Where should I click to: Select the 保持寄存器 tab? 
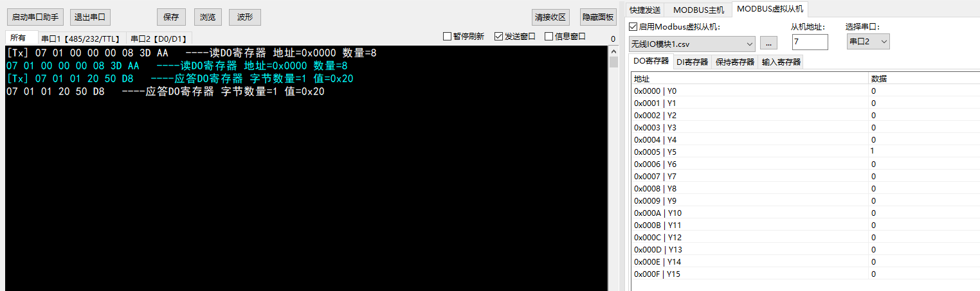pyautogui.click(x=735, y=62)
